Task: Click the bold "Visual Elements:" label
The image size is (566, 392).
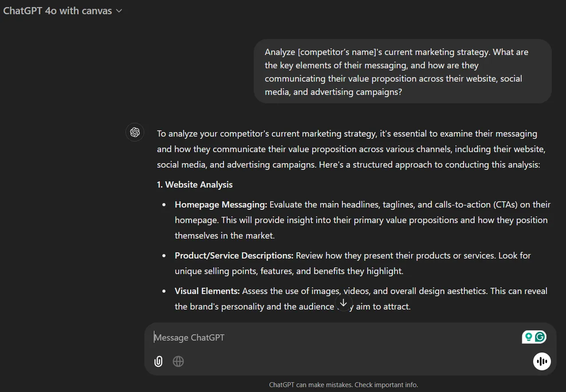Action: coord(207,291)
